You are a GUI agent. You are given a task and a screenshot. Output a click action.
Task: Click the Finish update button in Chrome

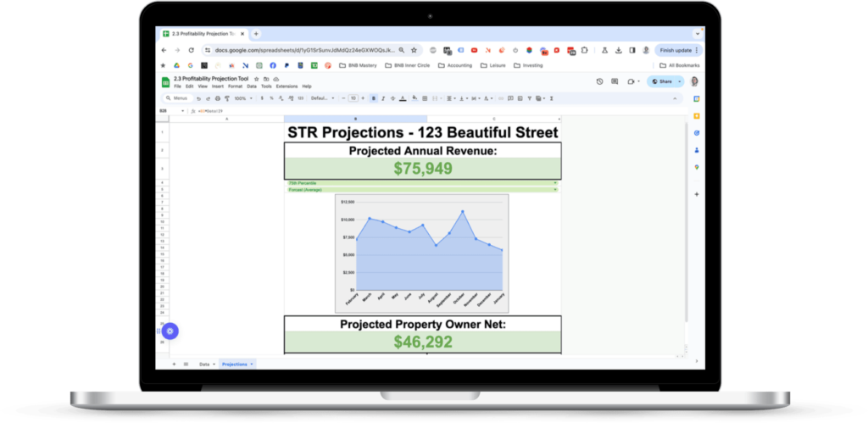click(676, 50)
